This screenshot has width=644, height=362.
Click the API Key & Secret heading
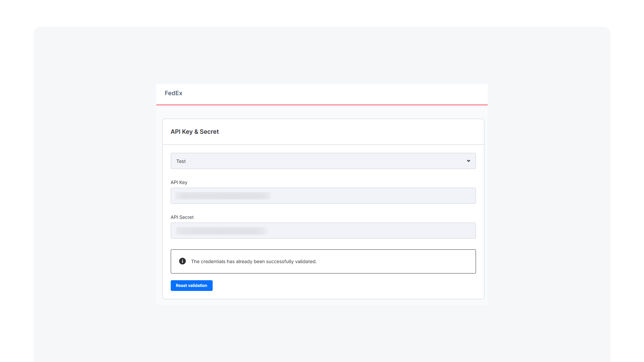(195, 132)
